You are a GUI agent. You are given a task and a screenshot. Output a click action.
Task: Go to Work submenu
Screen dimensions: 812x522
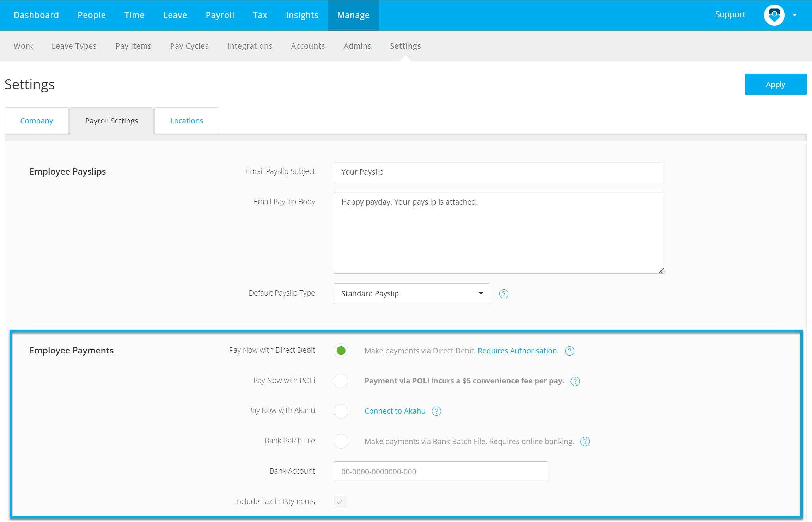[23, 46]
